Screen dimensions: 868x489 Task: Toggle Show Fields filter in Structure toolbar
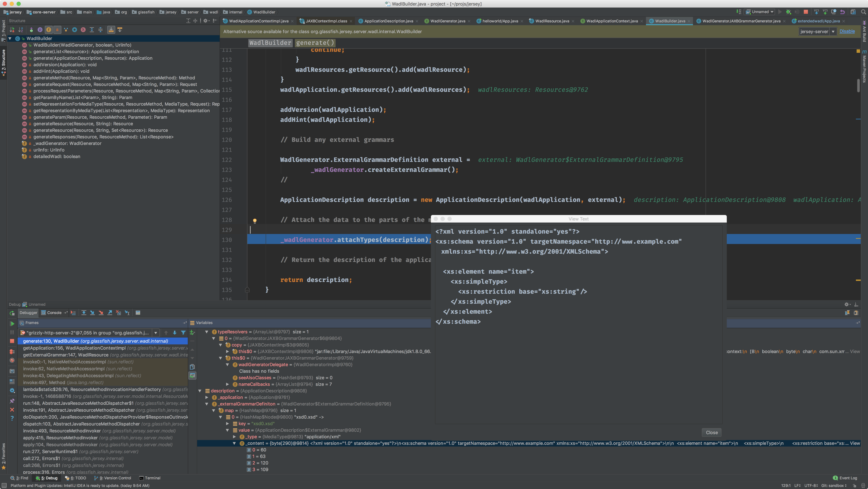click(49, 30)
